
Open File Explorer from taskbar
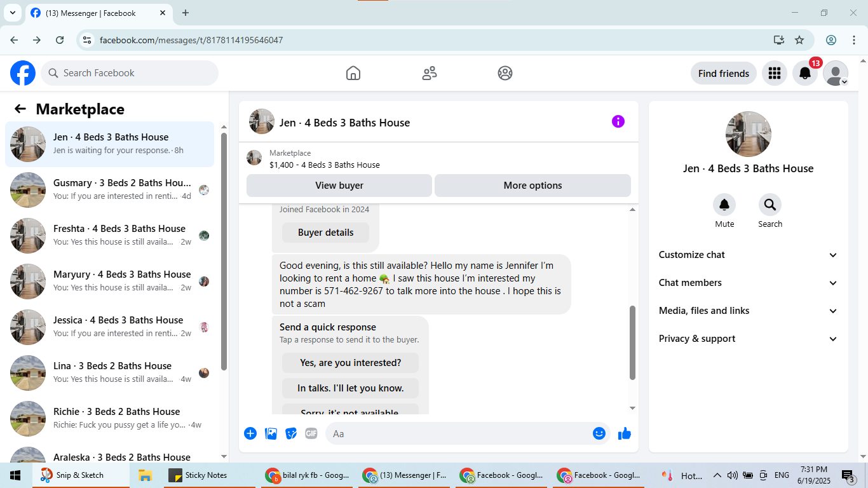pos(145,475)
